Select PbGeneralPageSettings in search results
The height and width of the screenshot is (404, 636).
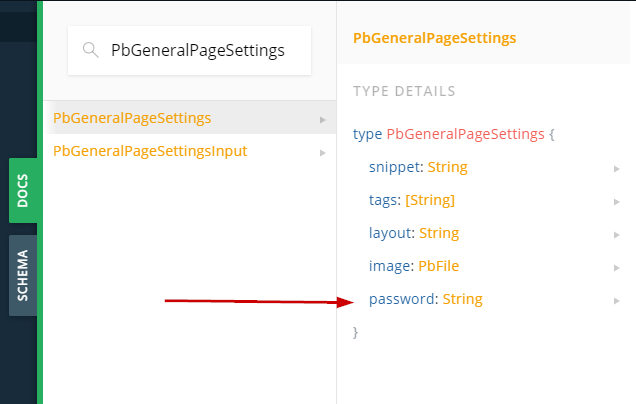[x=132, y=118]
